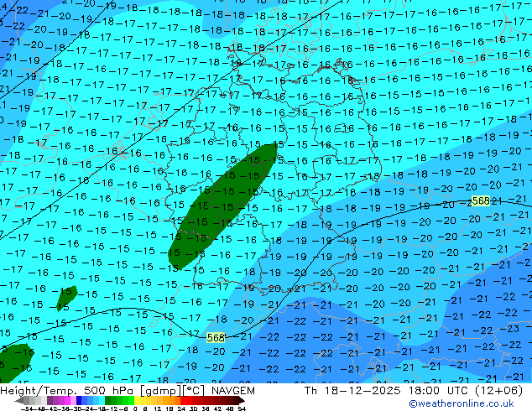Click the dark brown right arrow of the legend

242,401
